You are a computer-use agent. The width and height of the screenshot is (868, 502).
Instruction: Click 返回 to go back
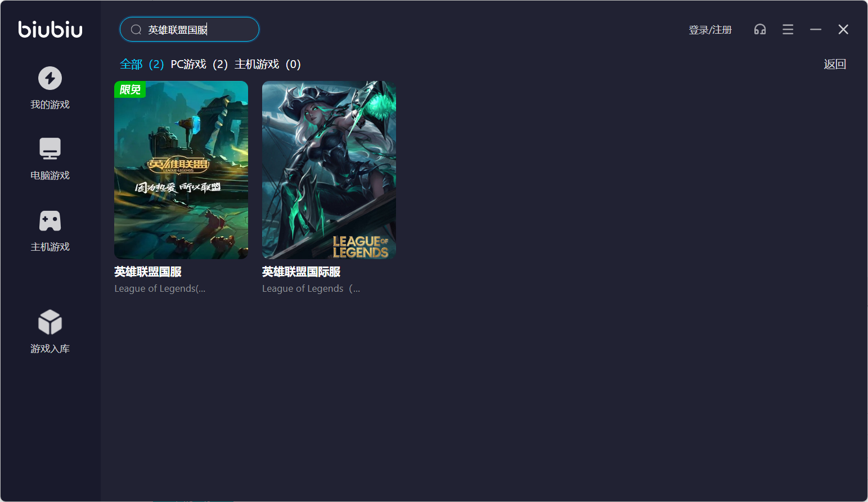coord(835,64)
